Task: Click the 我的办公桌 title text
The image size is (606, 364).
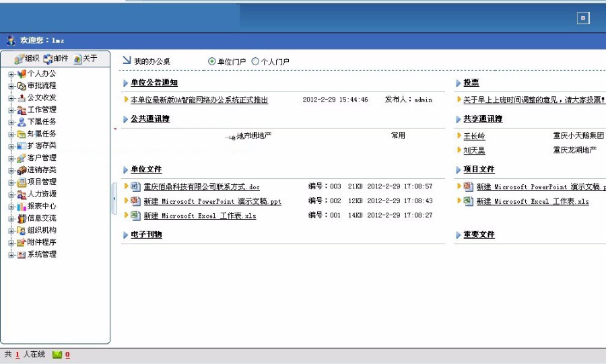Action: (152, 61)
